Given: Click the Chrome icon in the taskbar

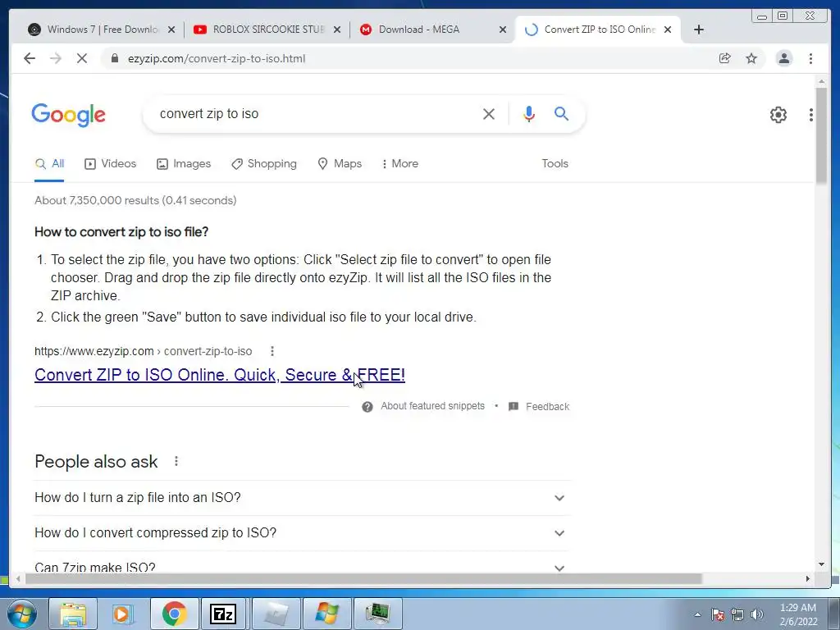Looking at the screenshot, I should pyautogui.click(x=174, y=614).
